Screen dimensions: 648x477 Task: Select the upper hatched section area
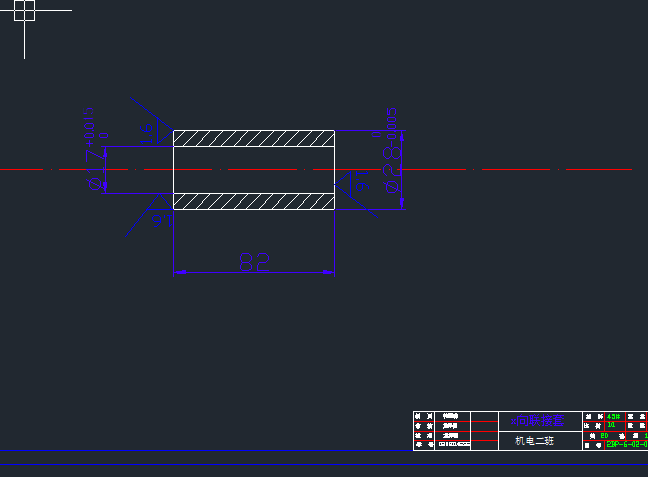point(254,138)
